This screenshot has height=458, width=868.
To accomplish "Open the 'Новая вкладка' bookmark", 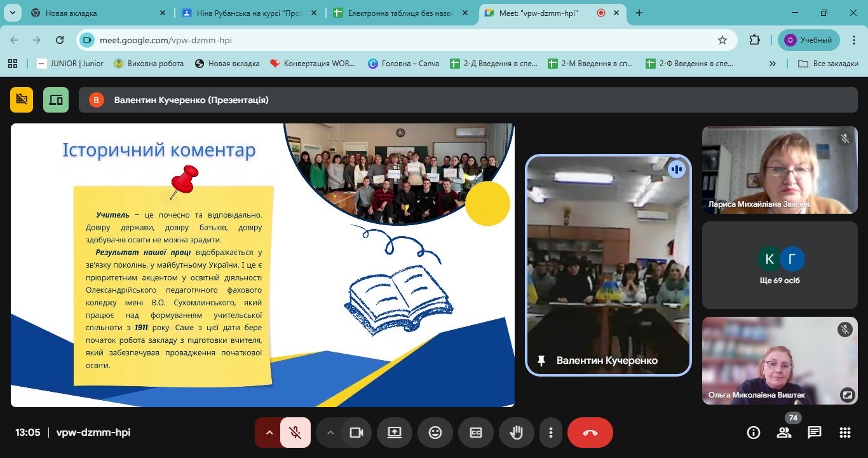I will pos(227,64).
